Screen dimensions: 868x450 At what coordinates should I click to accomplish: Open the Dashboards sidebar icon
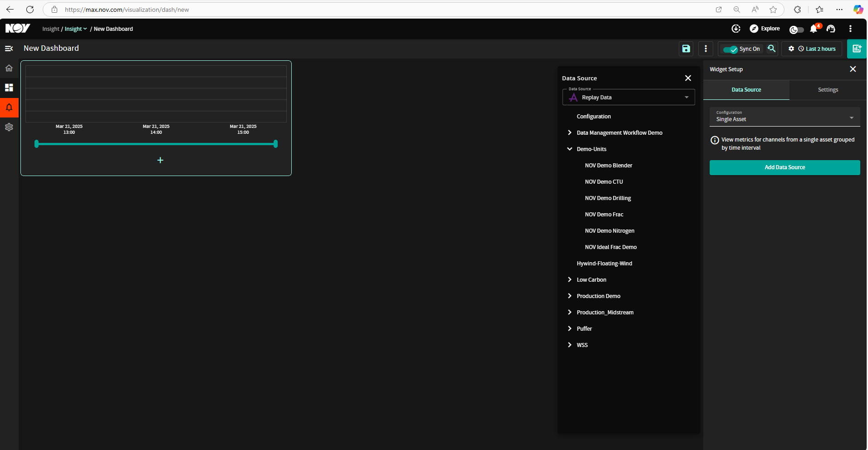pos(9,88)
